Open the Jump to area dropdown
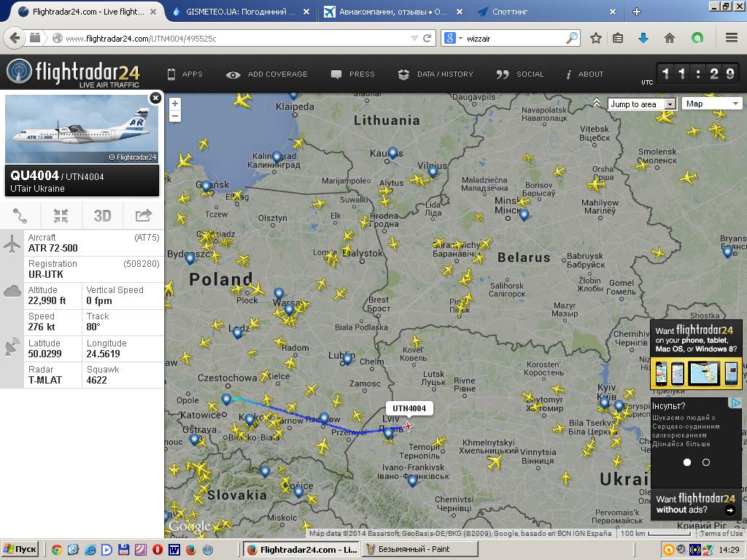The image size is (747, 560). tap(642, 104)
